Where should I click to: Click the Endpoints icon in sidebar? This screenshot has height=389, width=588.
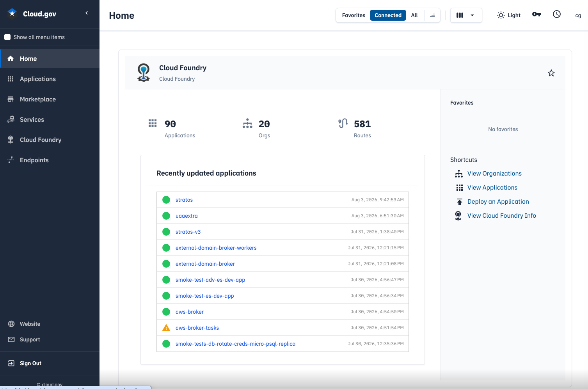(x=11, y=160)
